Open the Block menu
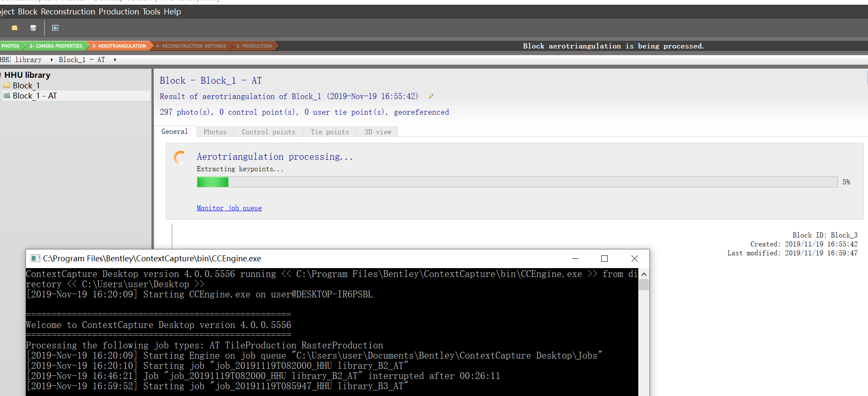The width and height of the screenshot is (868, 396). 28,11
